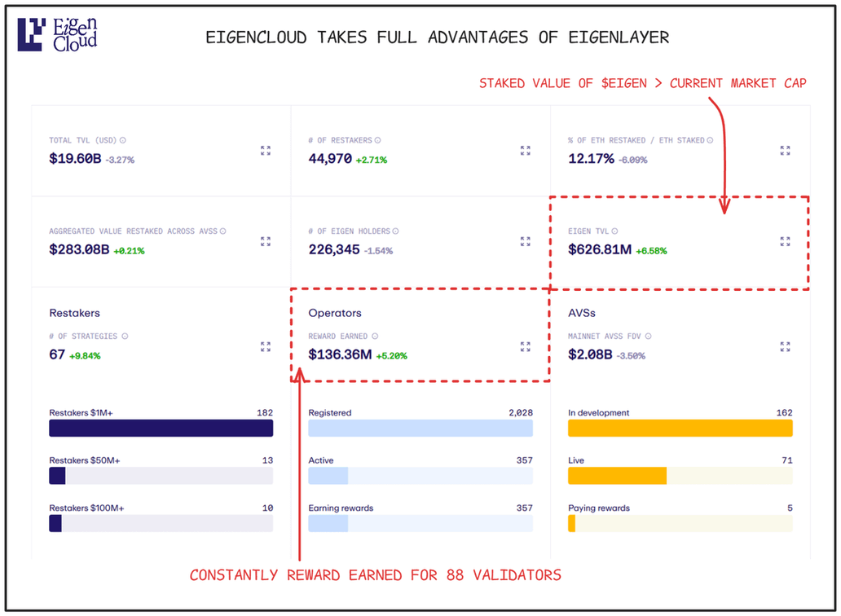The width and height of the screenshot is (841, 616).
Task: Select the $136.36M reward earned value
Action: coord(340,355)
